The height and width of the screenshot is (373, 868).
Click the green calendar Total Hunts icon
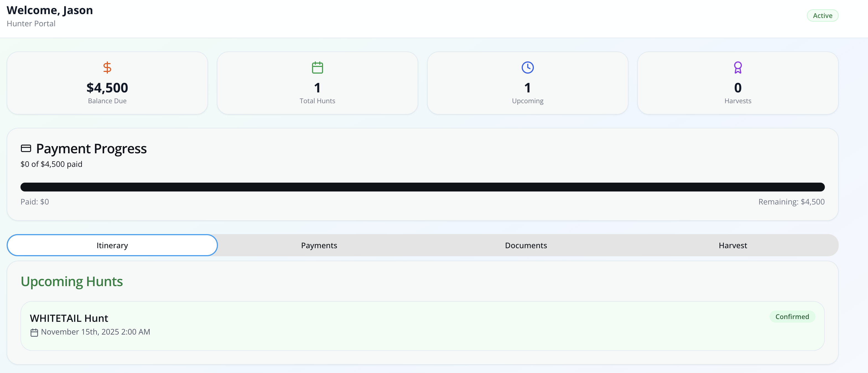pos(318,68)
